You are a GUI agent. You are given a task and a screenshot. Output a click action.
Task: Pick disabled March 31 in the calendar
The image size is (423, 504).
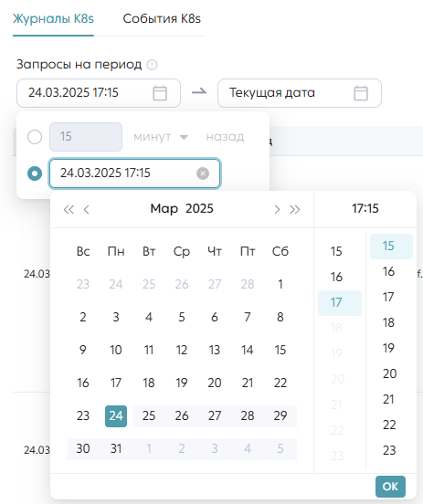116,448
